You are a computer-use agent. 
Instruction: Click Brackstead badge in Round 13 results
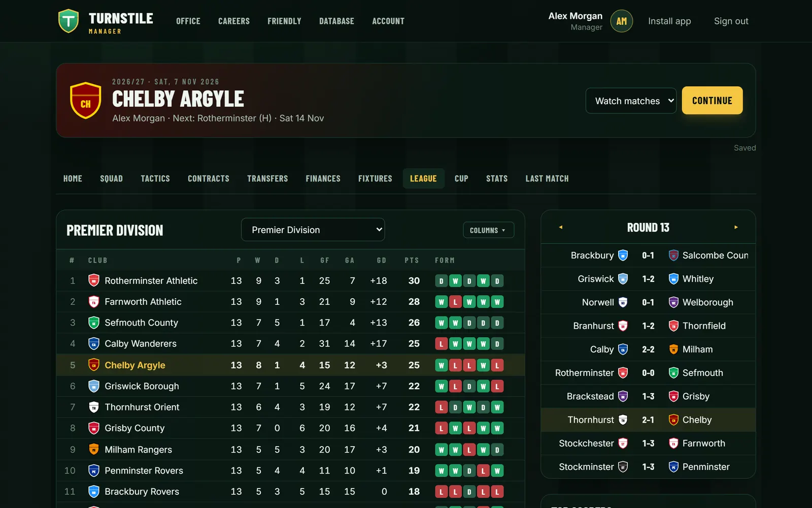click(x=623, y=396)
